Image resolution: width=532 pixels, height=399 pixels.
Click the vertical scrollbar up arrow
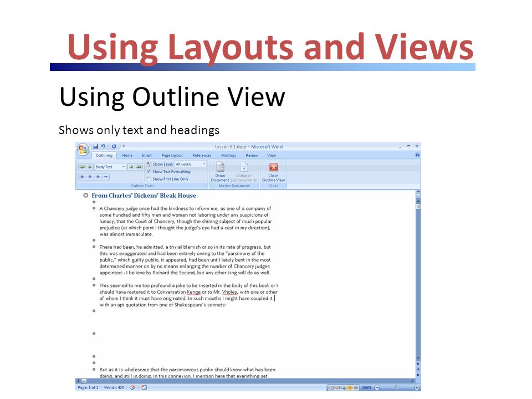coord(418,201)
